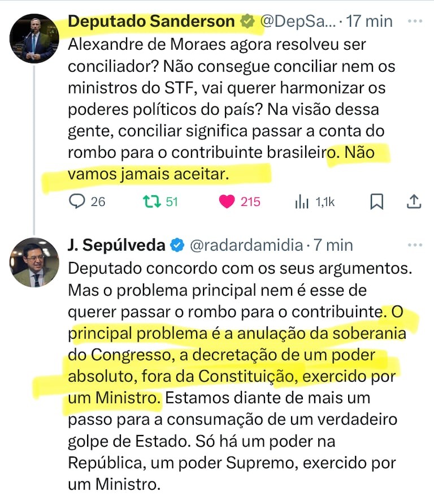Open J. Sepúlveda's profile picture
This screenshot has width=434, height=504.
click(x=34, y=262)
